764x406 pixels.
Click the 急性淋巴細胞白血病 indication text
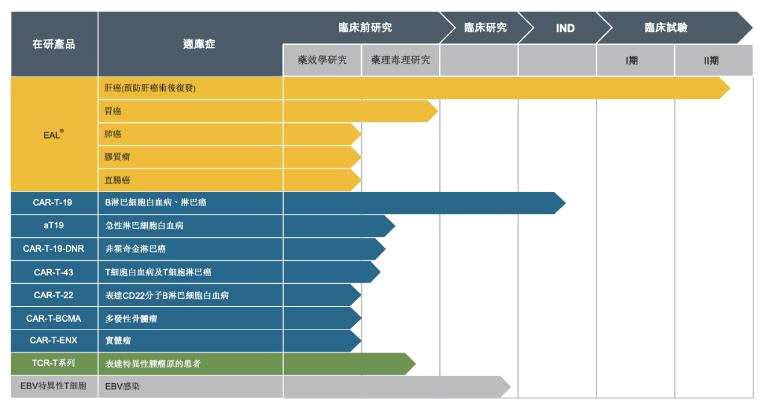point(144,226)
